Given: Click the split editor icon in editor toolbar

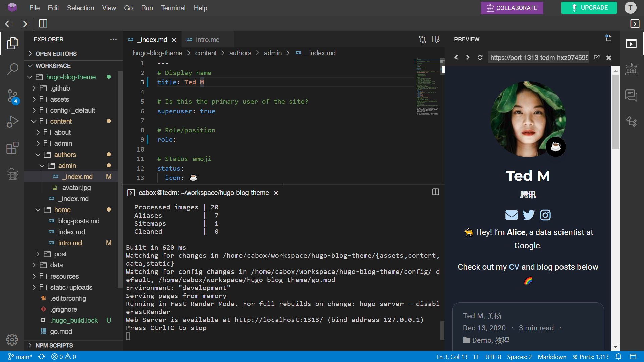Looking at the screenshot, I should [x=436, y=40].
